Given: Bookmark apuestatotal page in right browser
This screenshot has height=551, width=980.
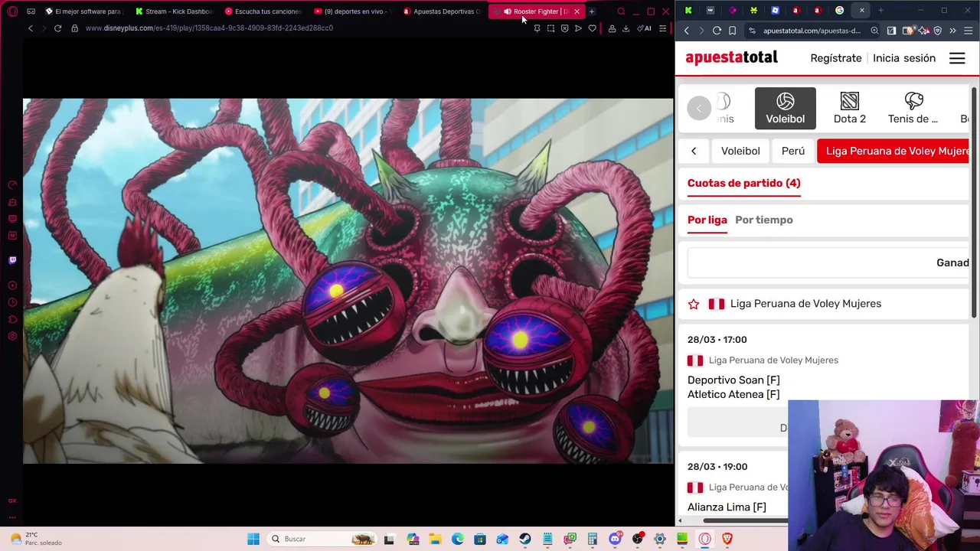Looking at the screenshot, I should click(x=733, y=31).
